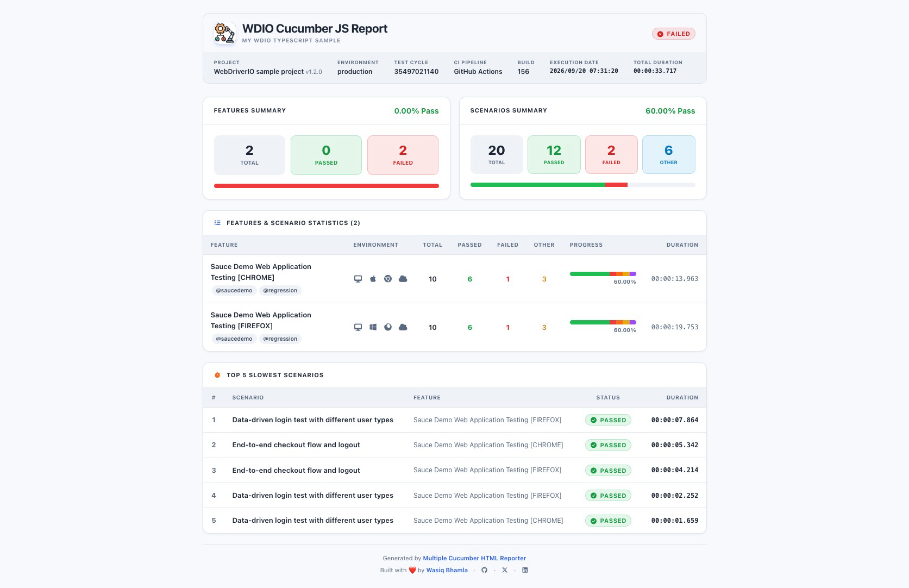
Task: Click the 60.00% Pass text in Scenarios Summary
Action: point(670,111)
